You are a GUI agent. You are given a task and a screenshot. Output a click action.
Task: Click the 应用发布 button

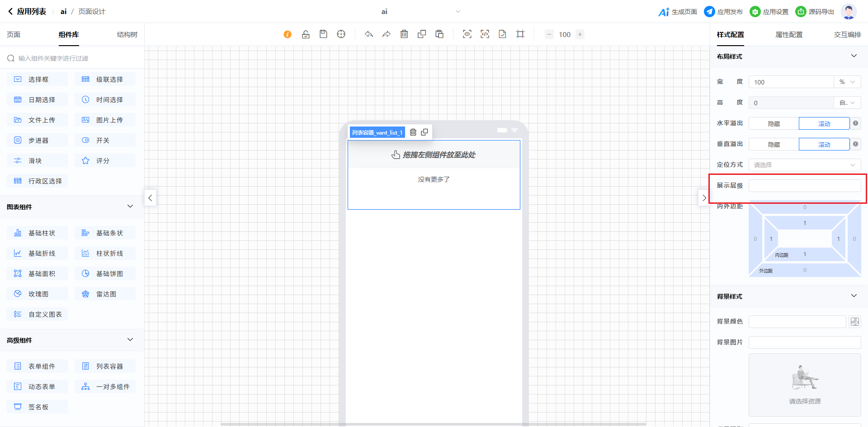(724, 12)
